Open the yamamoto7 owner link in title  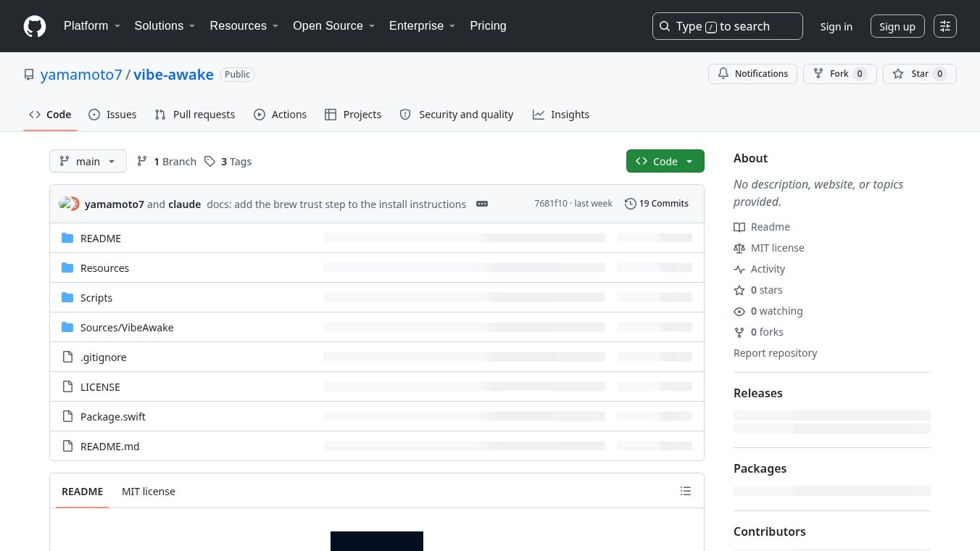pyautogui.click(x=81, y=75)
